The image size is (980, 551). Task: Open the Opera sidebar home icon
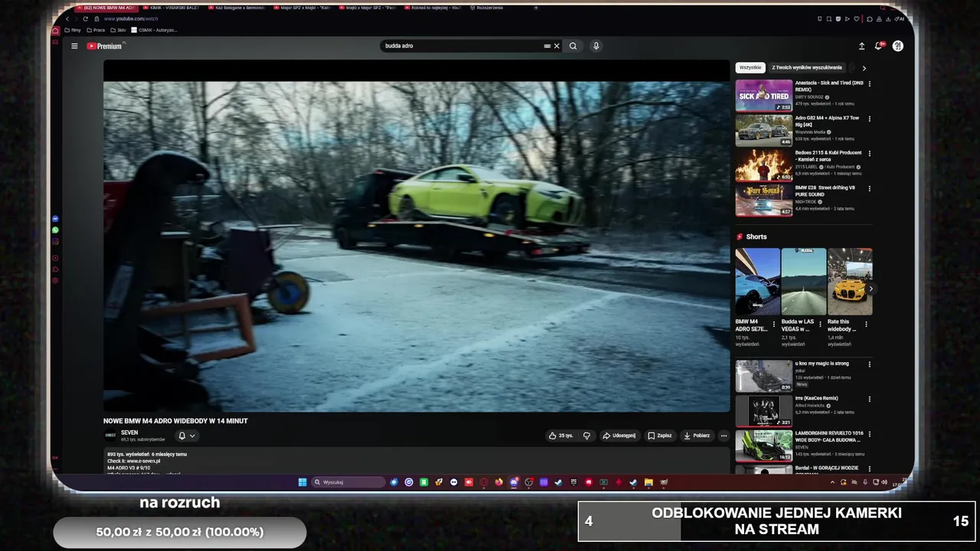[55, 31]
